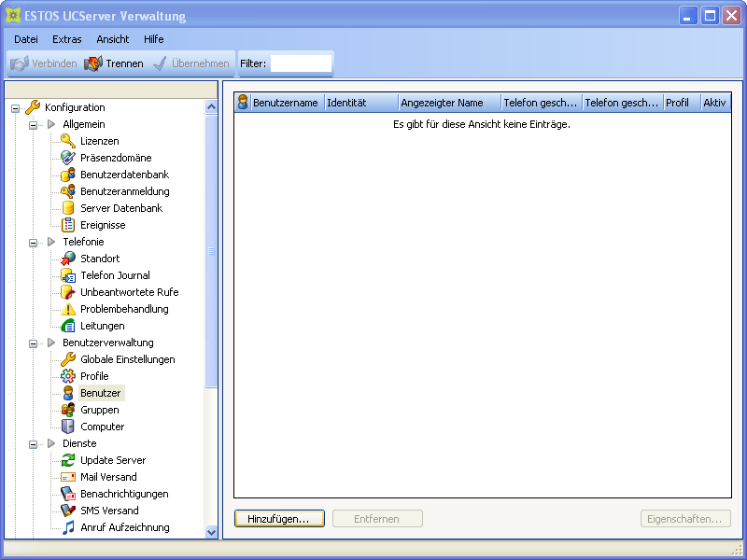Click the tree scrollbar down arrow
This screenshot has width=747, height=560.
[212, 532]
